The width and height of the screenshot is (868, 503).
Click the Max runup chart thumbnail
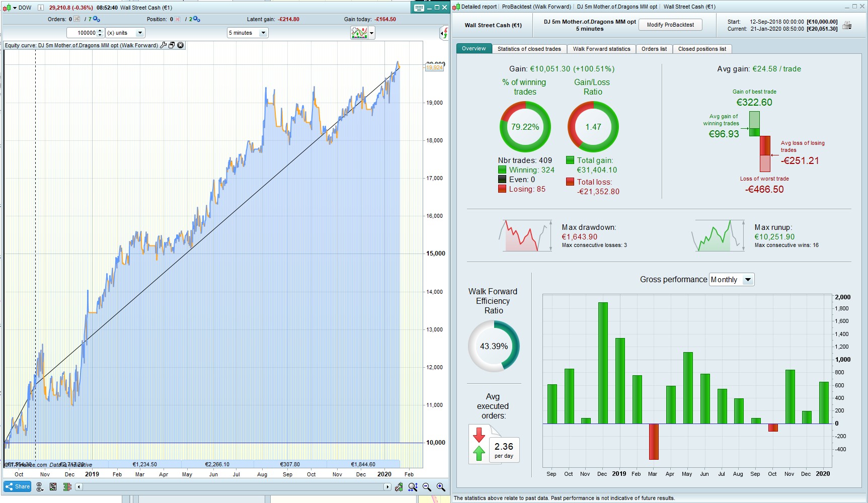(x=718, y=235)
